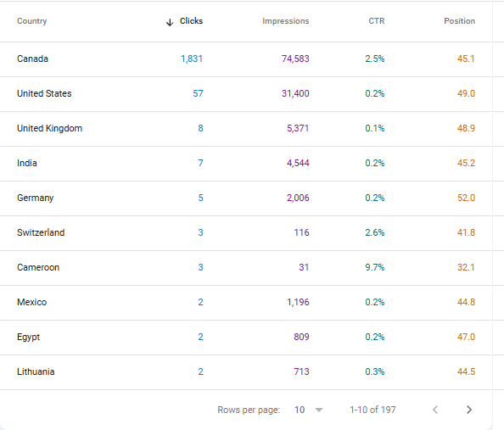Click United States clicks value 57
The image size is (504, 430).
click(198, 93)
